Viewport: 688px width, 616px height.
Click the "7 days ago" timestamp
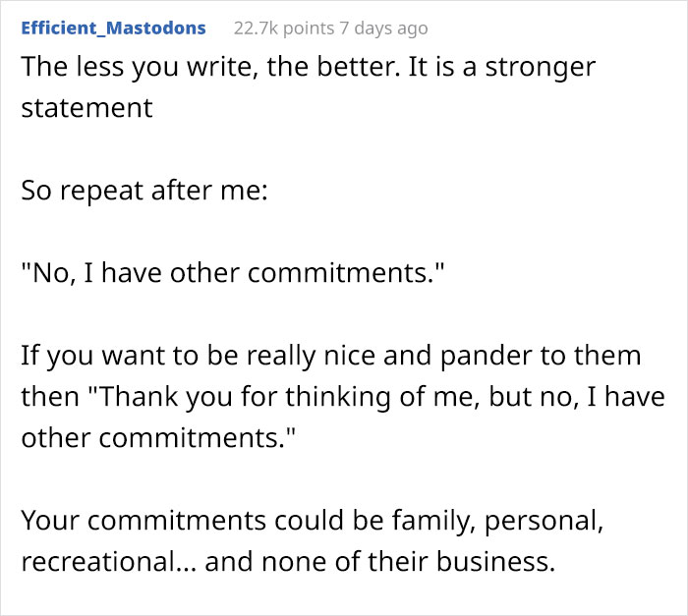pos(379,28)
